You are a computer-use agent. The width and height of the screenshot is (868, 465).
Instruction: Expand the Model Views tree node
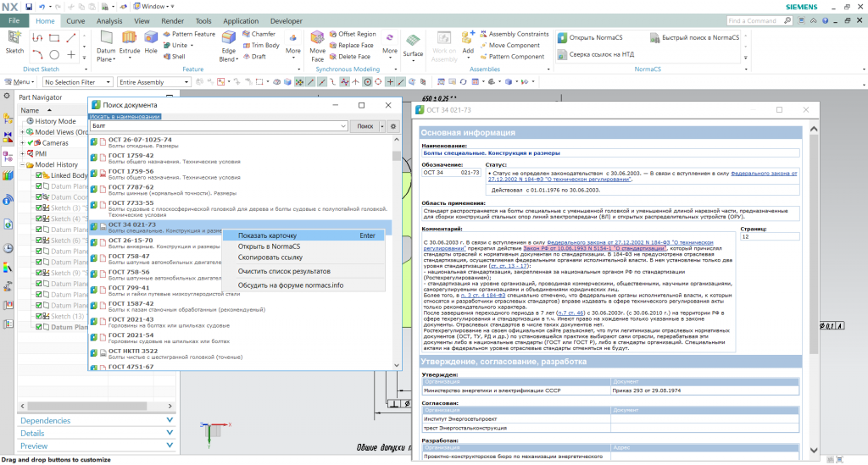(x=23, y=132)
